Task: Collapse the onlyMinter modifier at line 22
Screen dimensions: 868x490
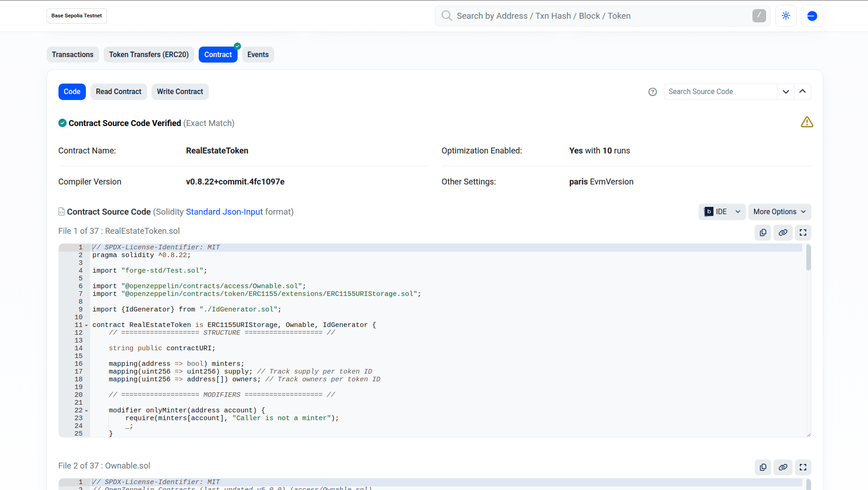Action: [x=86, y=411]
